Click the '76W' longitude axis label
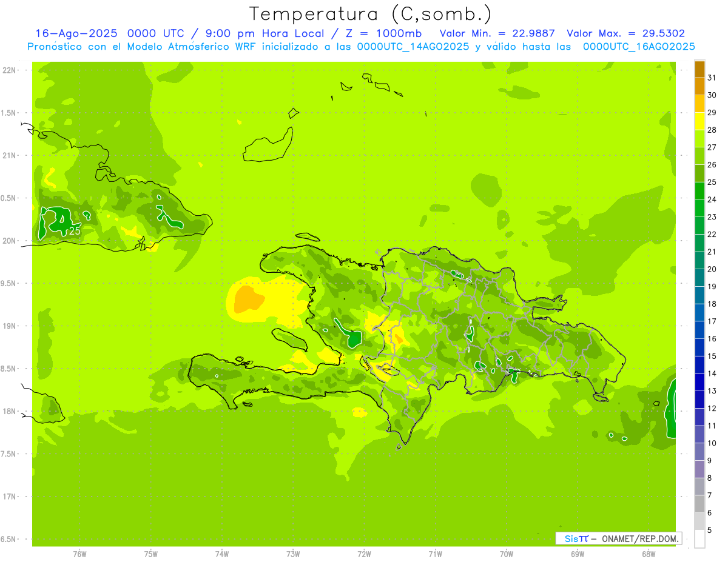The width and height of the screenshot is (728, 562). (79, 554)
